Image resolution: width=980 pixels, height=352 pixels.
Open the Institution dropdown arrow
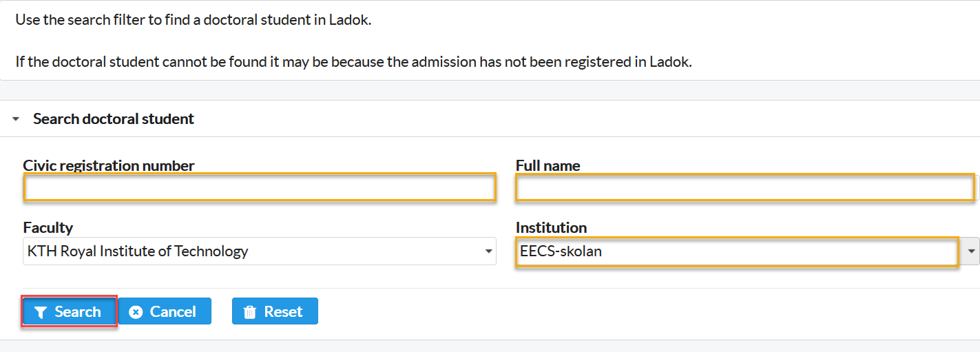pyautogui.click(x=971, y=251)
